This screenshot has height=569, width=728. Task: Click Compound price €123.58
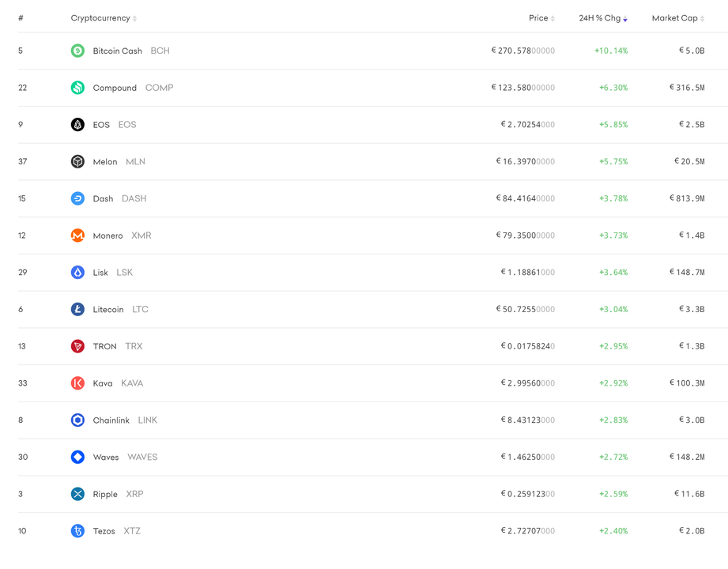click(522, 88)
